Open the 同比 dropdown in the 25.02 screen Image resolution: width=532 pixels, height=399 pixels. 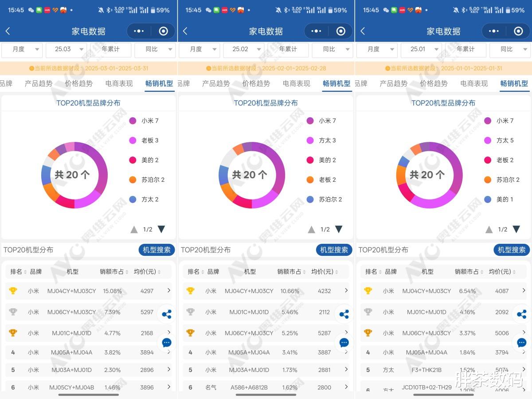pyautogui.click(x=332, y=49)
